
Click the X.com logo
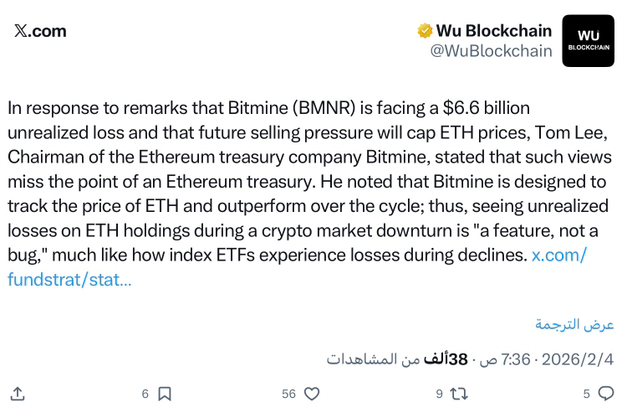point(41,31)
